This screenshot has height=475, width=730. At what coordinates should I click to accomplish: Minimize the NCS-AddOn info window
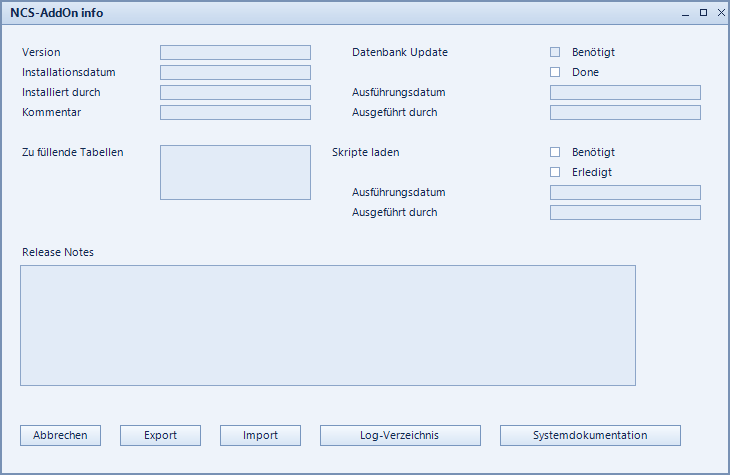pos(685,13)
